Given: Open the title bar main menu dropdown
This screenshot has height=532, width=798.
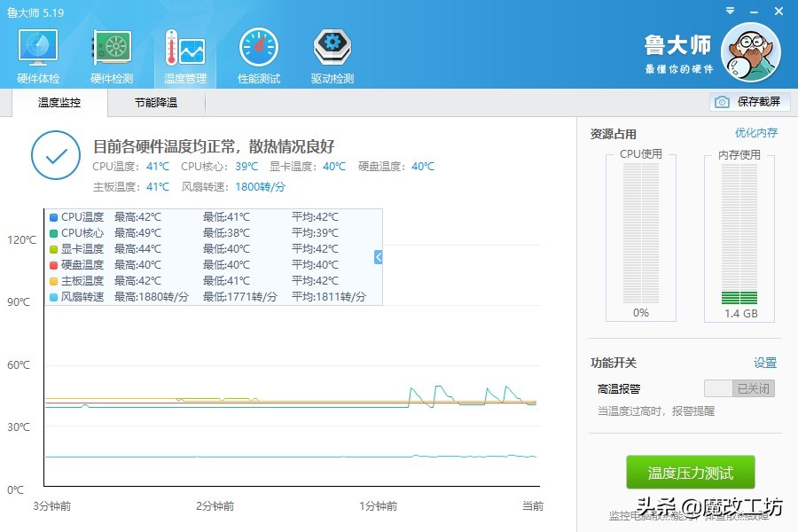Looking at the screenshot, I should click(729, 10).
